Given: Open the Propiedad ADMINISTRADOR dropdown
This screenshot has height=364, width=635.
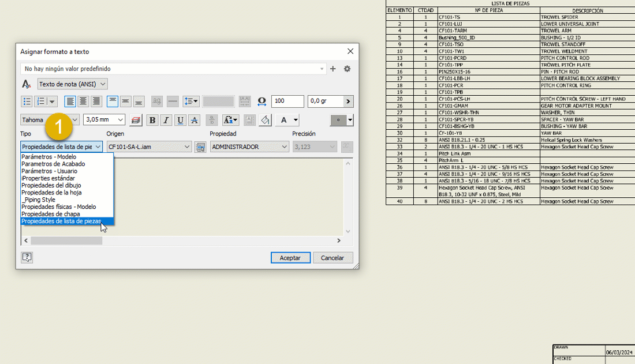Looking at the screenshot, I should tap(249, 147).
